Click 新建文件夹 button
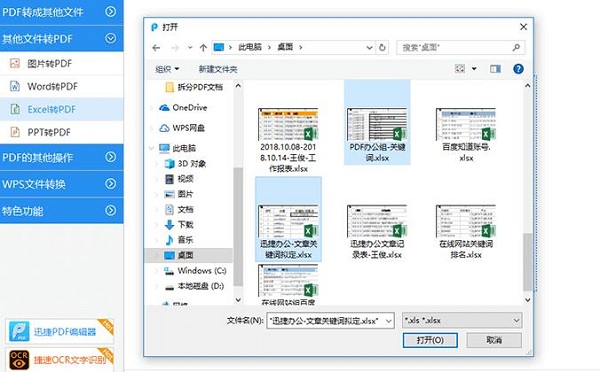600x372 pixels. point(218,69)
